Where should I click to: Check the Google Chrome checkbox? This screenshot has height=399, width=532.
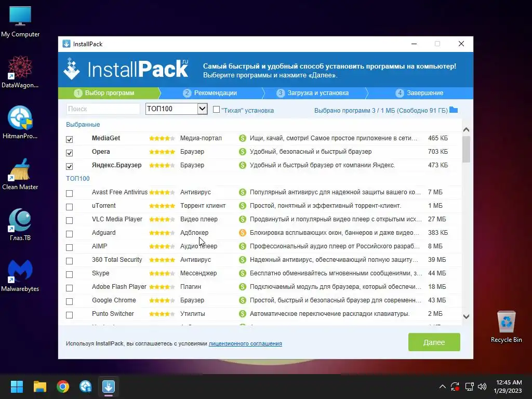(69, 302)
